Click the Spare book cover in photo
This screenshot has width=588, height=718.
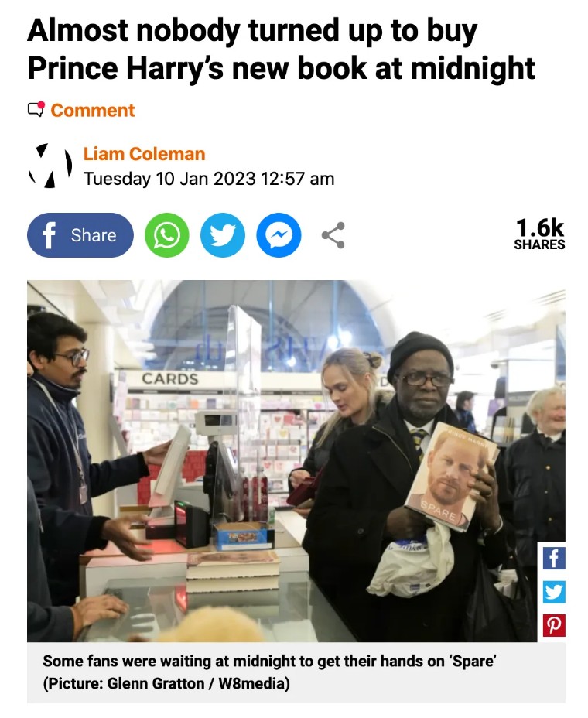(x=452, y=477)
